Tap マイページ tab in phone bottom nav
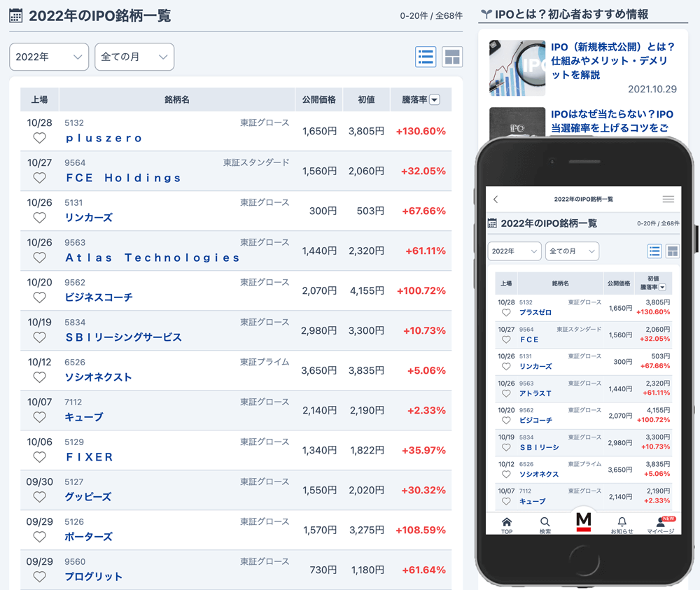This screenshot has width=700, height=590. tap(661, 526)
